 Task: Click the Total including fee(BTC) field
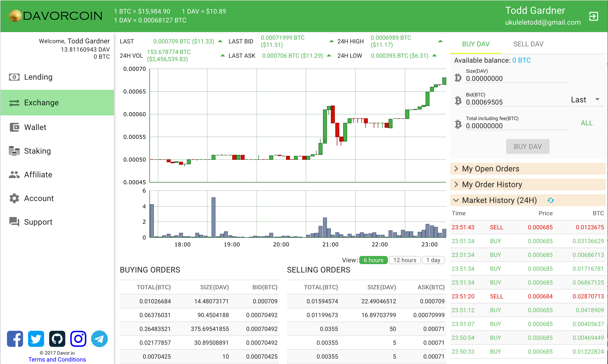517,126
